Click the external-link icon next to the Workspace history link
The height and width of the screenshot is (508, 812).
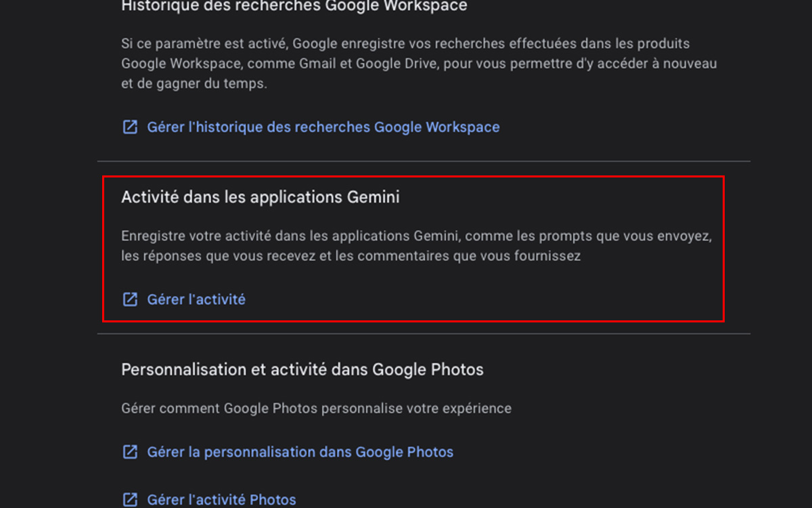coord(129,127)
